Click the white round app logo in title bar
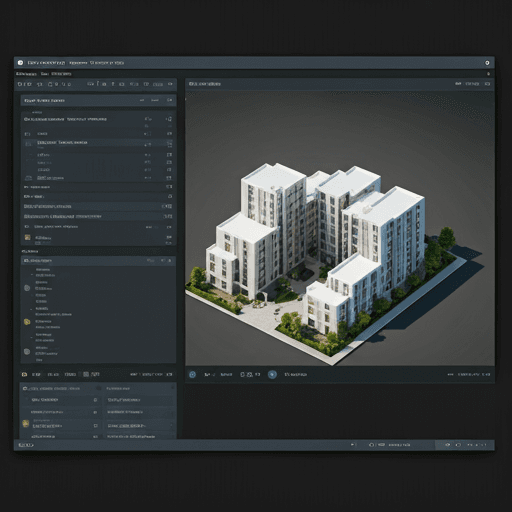Screen dimensions: 512x512 pyautogui.click(x=20, y=63)
